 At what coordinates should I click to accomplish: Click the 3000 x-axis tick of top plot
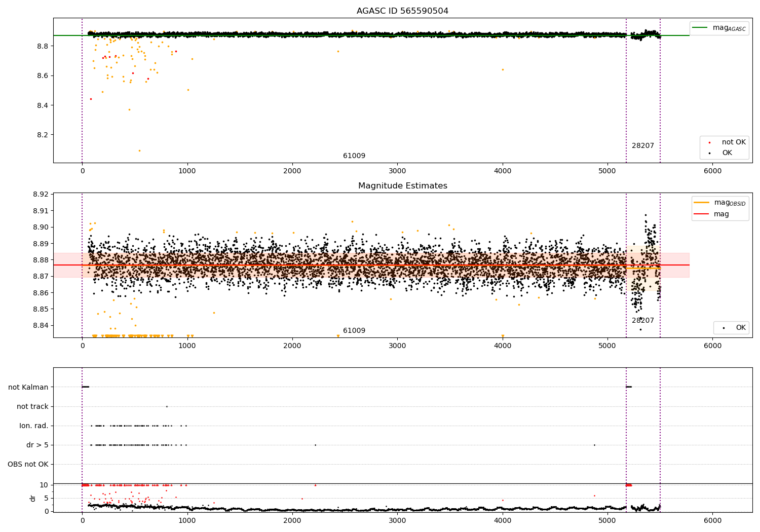pyautogui.click(x=397, y=171)
